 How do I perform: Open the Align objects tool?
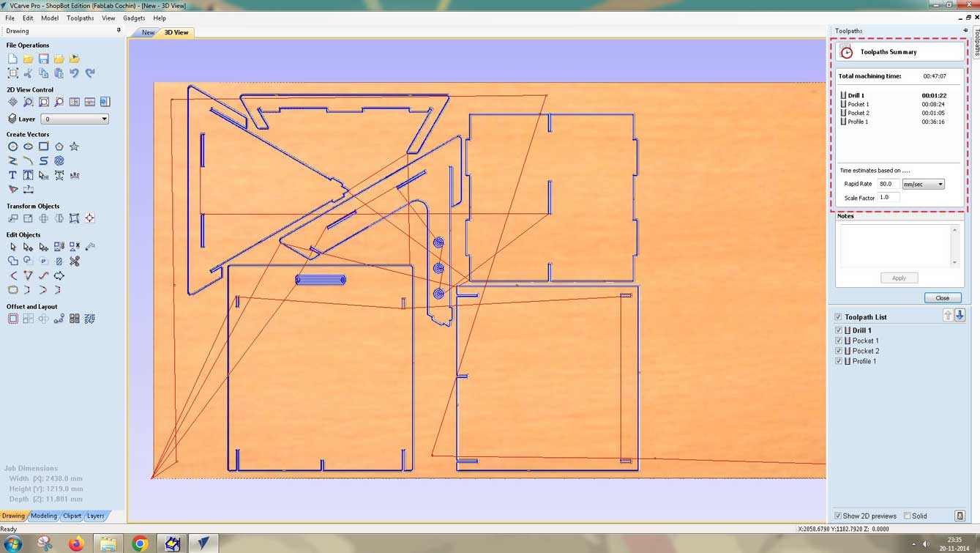click(89, 218)
